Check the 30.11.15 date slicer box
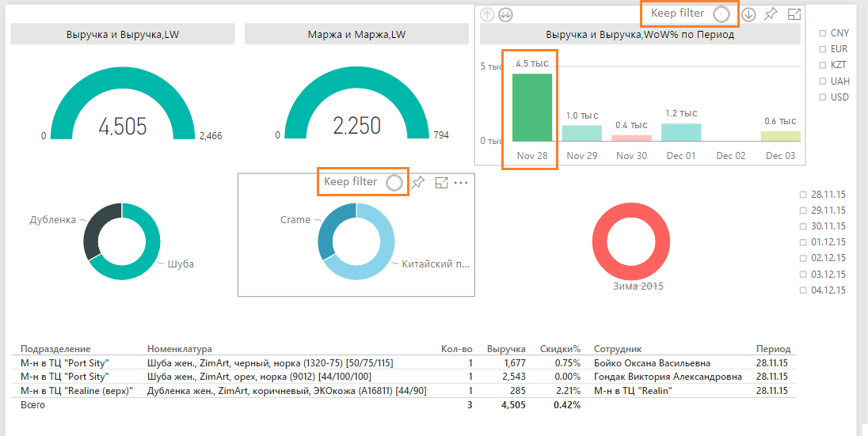Screen dimensions: 868x436 tap(803, 226)
